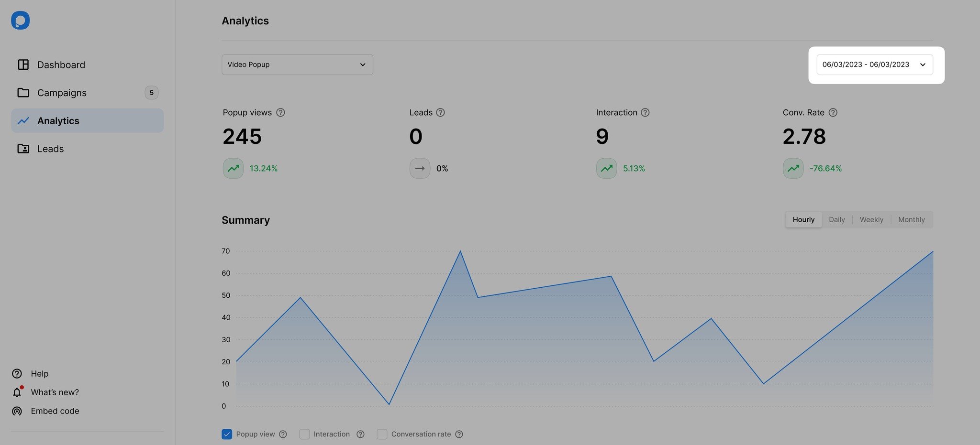Click the Popup views value 245

tap(242, 136)
